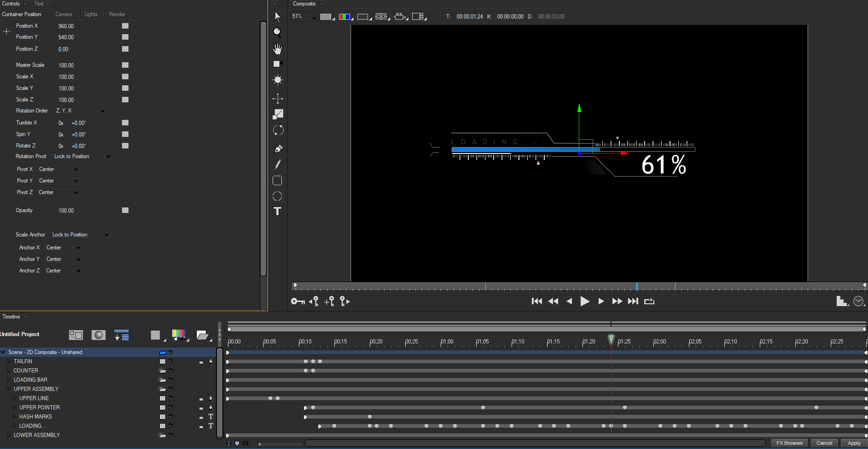Collapse the UPPER ASSEMBLY track group
This screenshot has width=868, height=449.
(8, 389)
